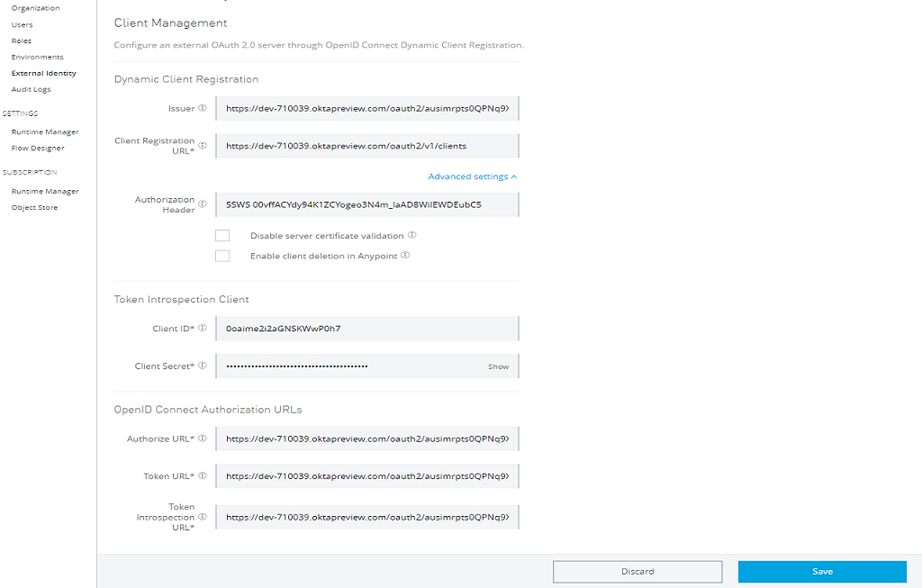This screenshot has height=588, width=922.
Task: Open Object Store subscription page
Action: coord(34,207)
